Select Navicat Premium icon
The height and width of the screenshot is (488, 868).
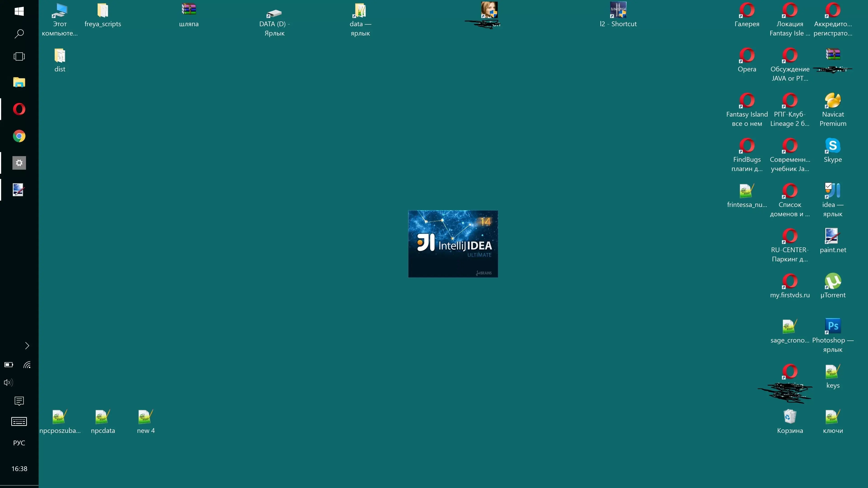833,110
